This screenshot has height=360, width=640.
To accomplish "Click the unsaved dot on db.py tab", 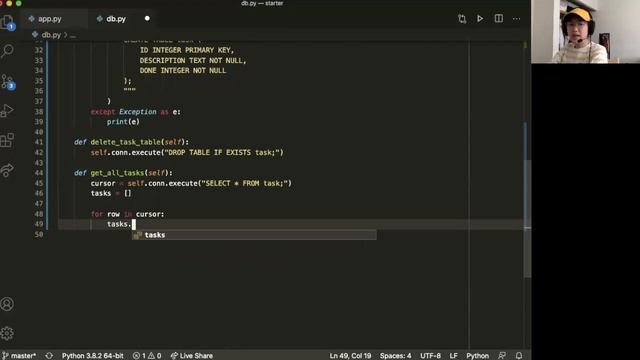I will click(147, 18).
